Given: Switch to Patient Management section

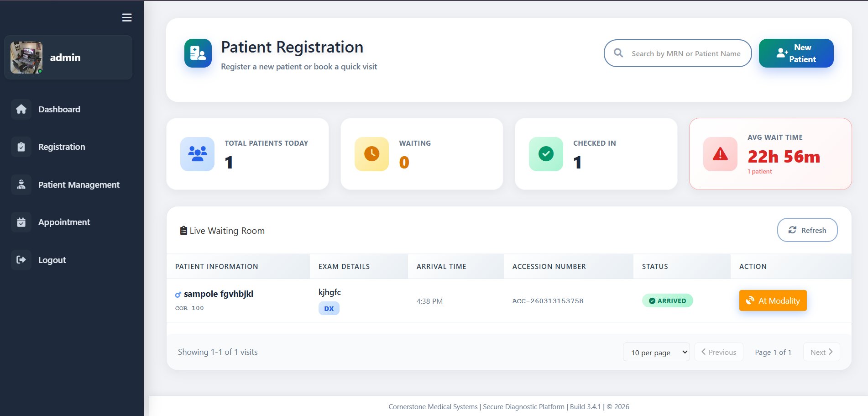Looking at the screenshot, I should pyautogui.click(x=78, y=184).
